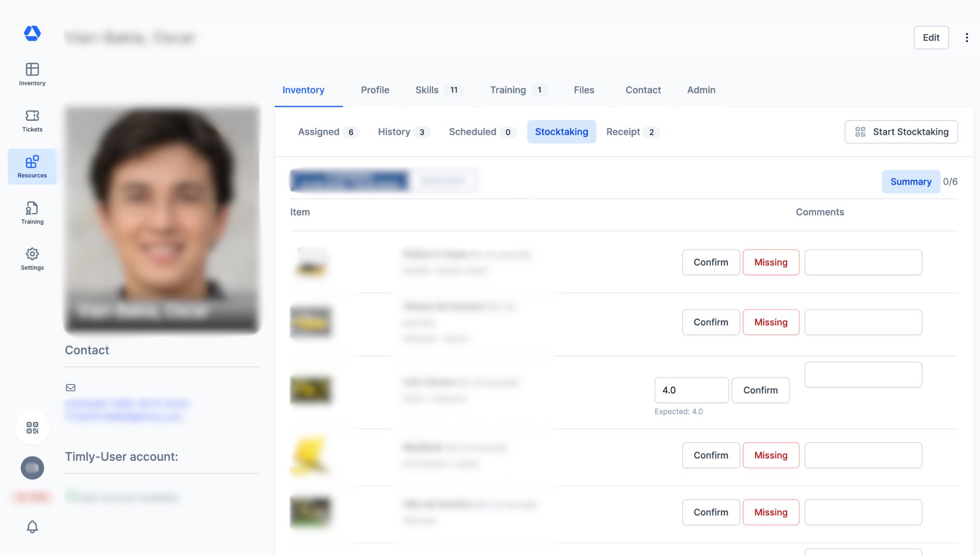
Task: Open the second item's thumbnail image
Action: pyautogui.click(x=311, y=322)
